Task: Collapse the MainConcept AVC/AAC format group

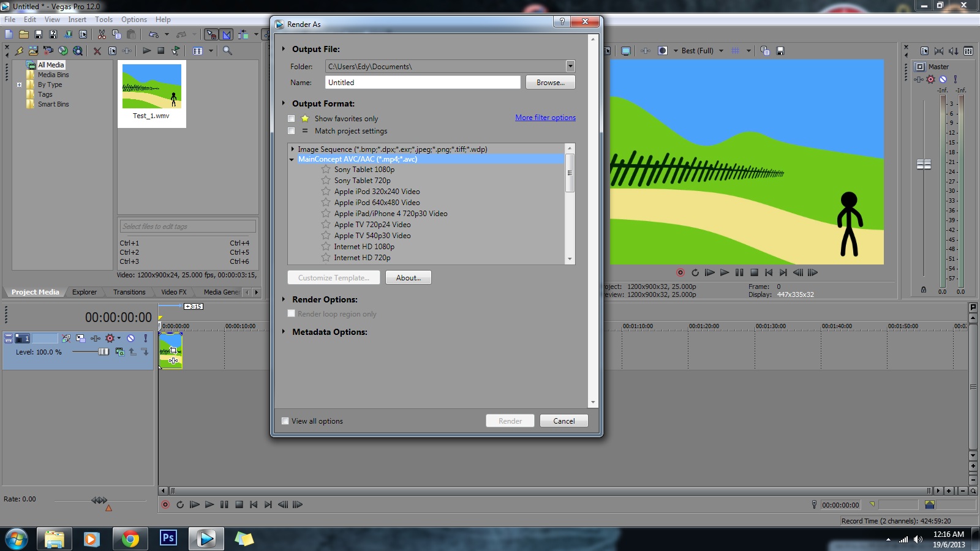Action: pyautogui.click(x=292, y=159)
